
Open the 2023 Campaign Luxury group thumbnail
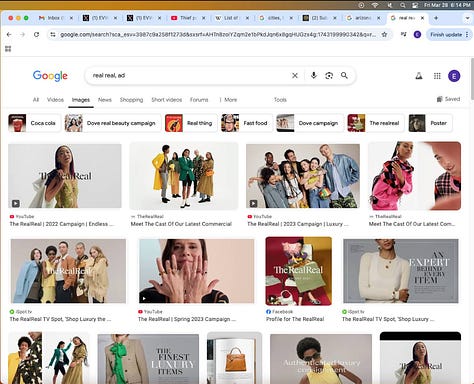point(303,176)
